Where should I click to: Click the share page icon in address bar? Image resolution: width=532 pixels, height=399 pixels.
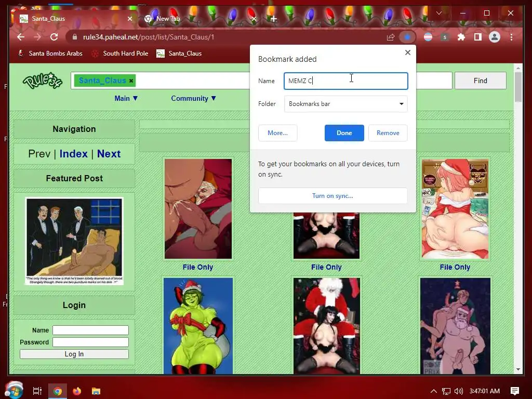391,37
